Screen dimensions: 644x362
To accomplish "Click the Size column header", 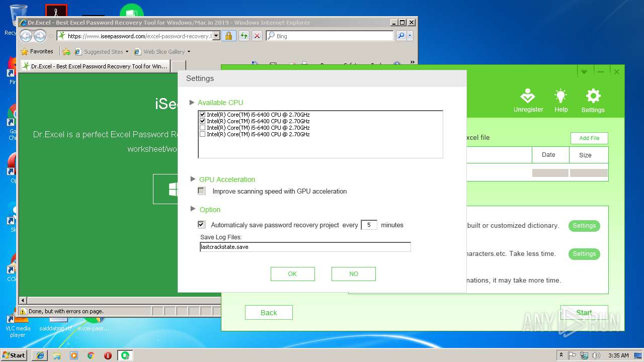I will 589,155.
